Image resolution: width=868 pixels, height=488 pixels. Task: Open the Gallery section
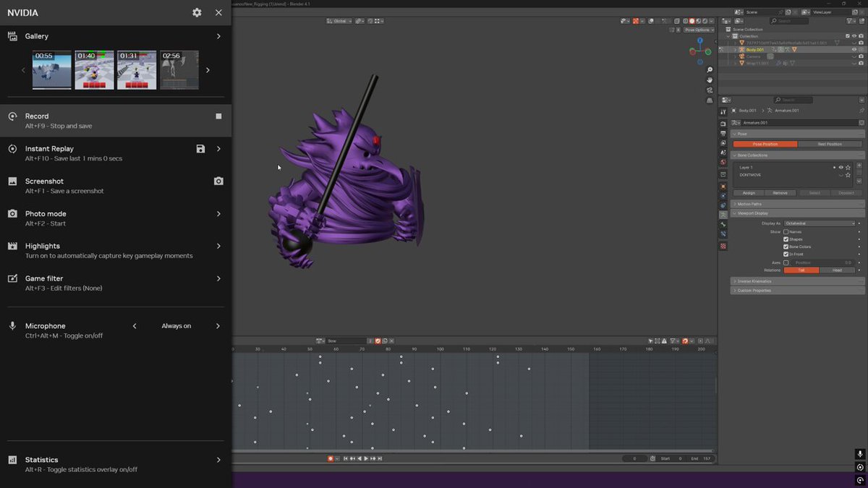coord(116,36)
